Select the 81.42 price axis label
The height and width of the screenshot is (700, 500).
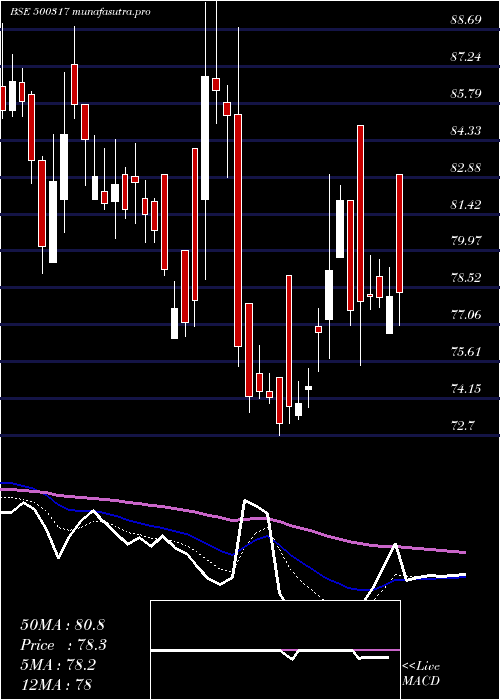[x=466, y=205]
